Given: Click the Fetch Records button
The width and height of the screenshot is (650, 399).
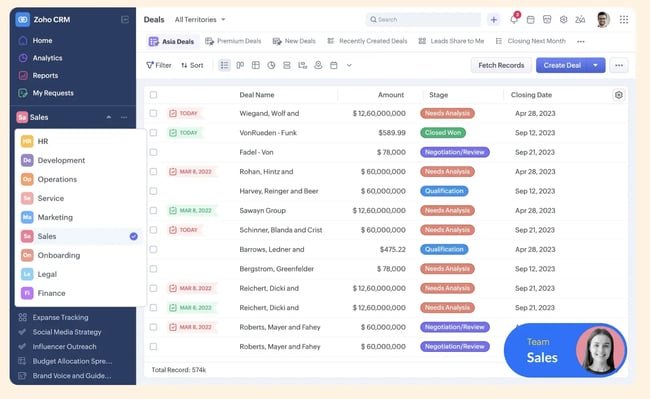Looking at the screenshot, I should click(x=501, y=65).
